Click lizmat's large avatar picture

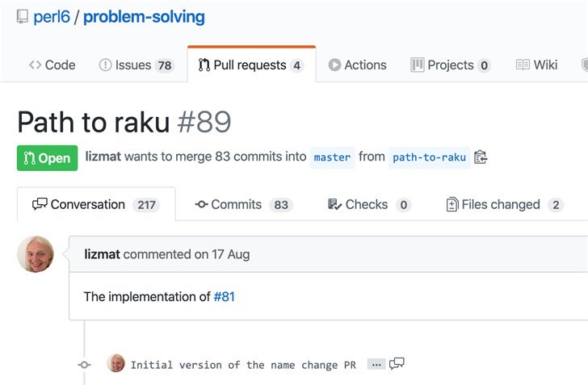pos(36,254)
